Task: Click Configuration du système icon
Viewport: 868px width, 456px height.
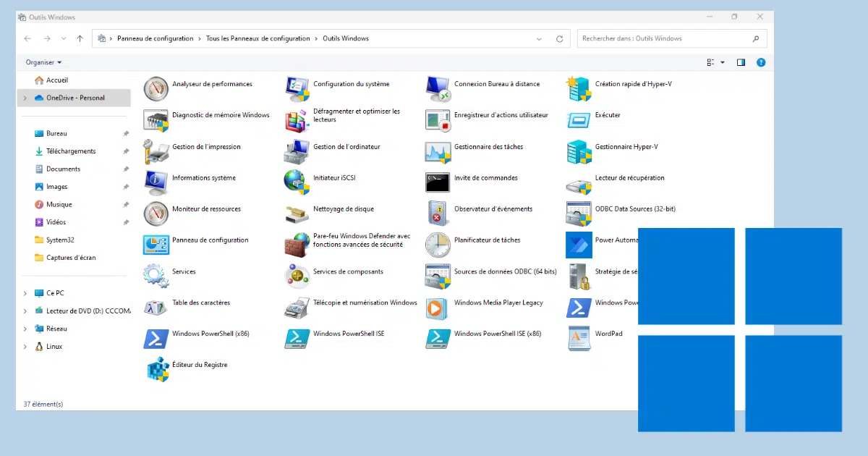Action: pyautogui.click(x=297, y=88)
